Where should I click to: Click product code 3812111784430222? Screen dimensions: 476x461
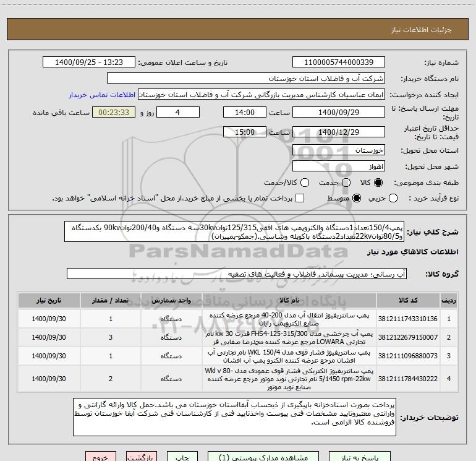click(x=408, y=379)
